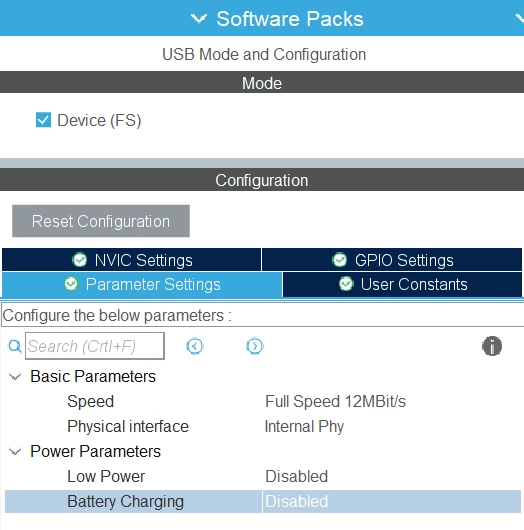Click the search magnifier icon
The height and width of the screenshot is (530, 524).
click(15, 346)
